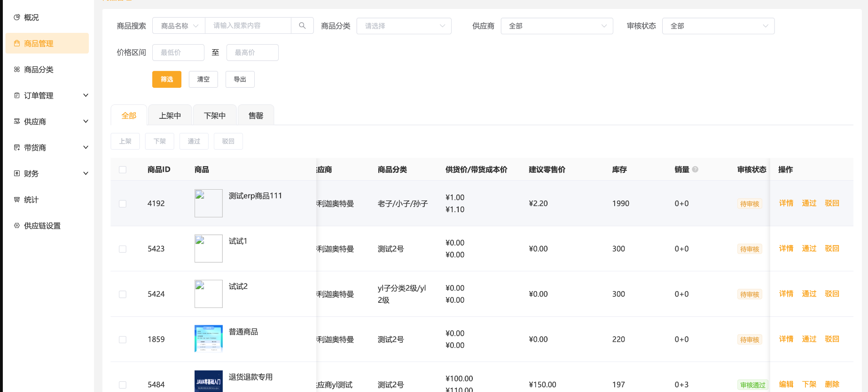
Task: Toggle the select-all checkbox in table header
Action: [123, 169]
